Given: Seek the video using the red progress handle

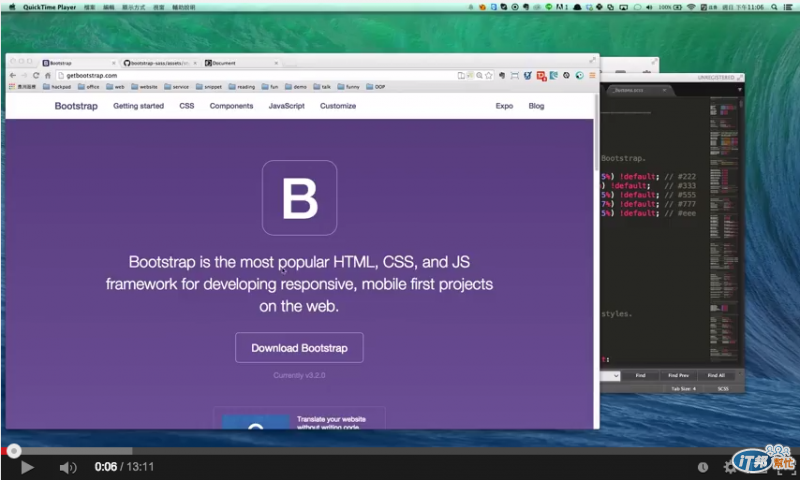Looking at the screenshot, I should [14, 451].
